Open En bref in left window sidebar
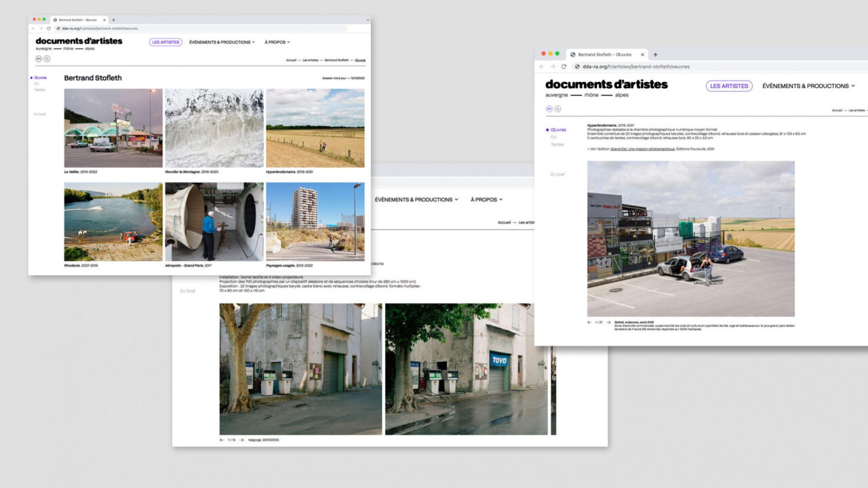 coord(40,114)
